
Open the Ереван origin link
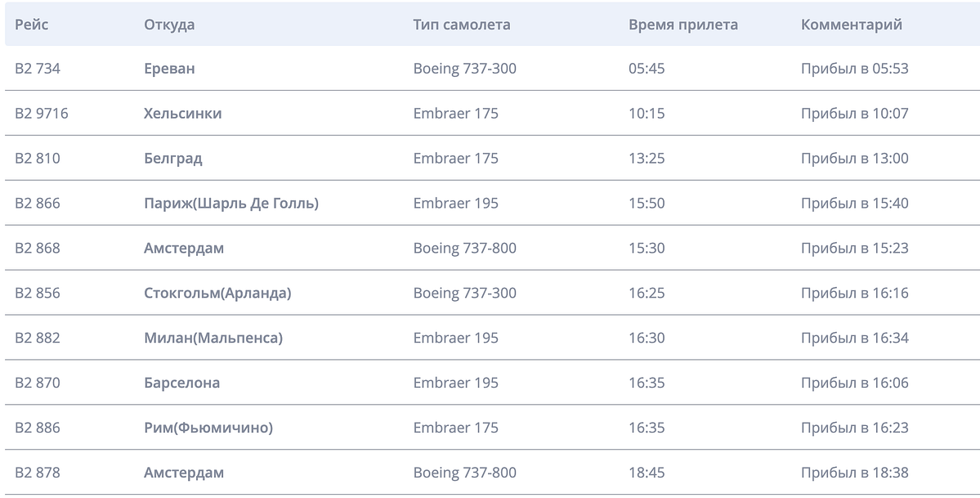pyautogui.click(x=169, y=69)
